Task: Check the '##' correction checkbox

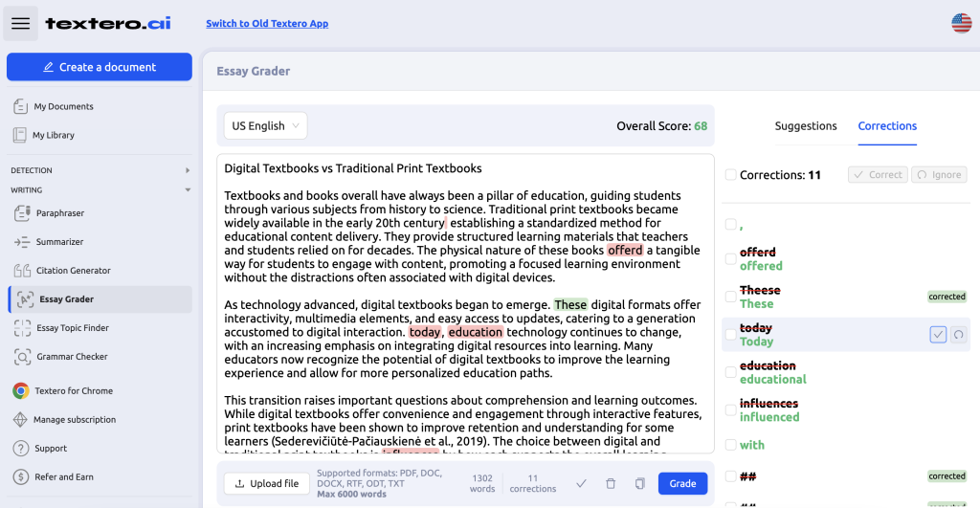Action: pyautogui.click(x=730, y=476)
